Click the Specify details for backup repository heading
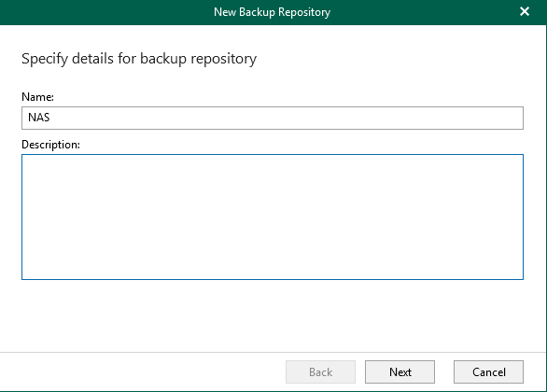 tap(139, 59)
